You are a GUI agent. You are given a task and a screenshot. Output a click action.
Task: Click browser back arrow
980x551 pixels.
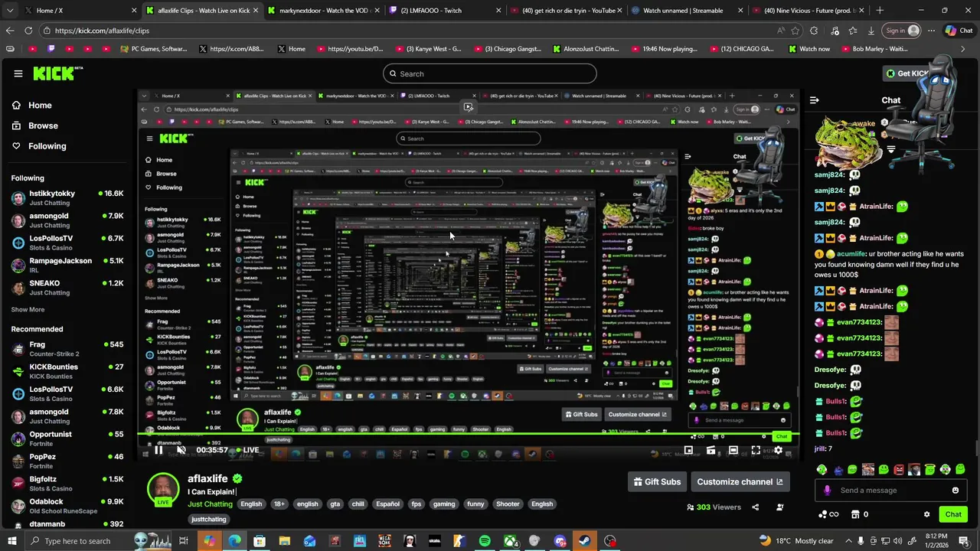(x=10, y=31)
